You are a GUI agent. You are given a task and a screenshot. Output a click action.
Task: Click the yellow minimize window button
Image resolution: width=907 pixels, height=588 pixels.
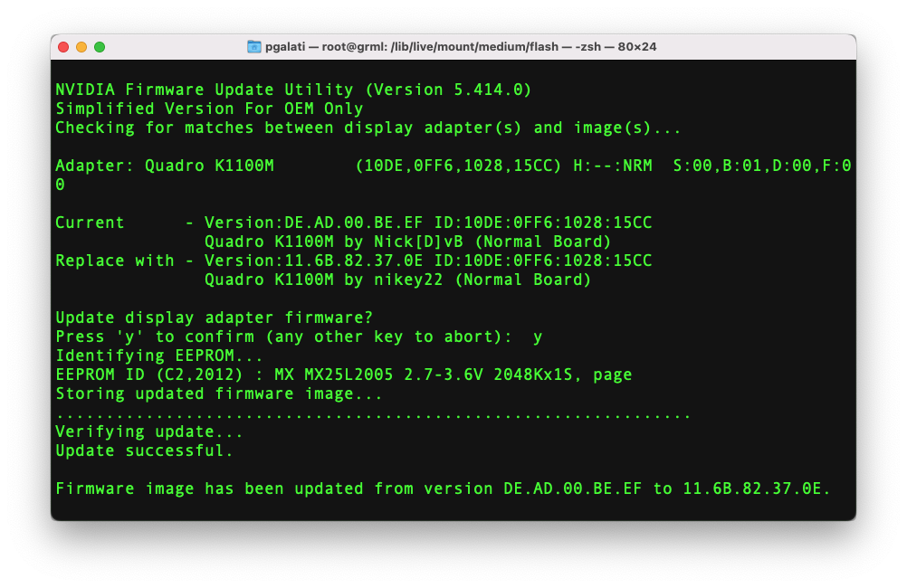point(81,47)
